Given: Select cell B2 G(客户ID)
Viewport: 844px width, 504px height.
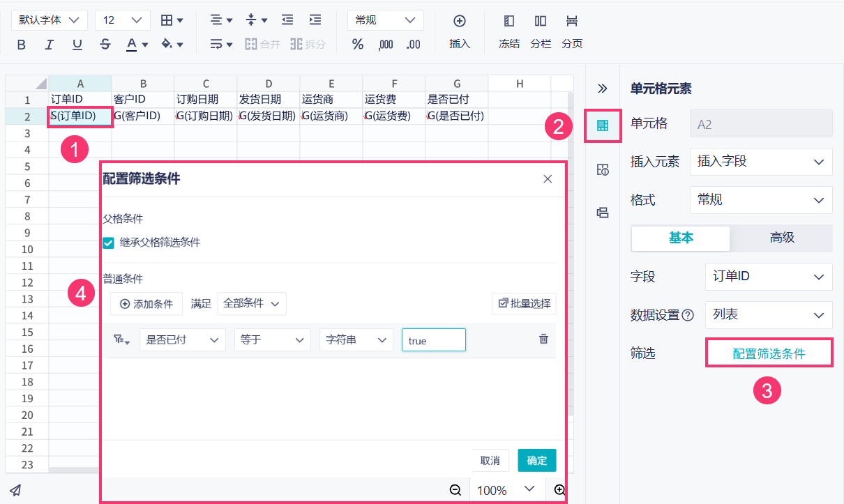Looking at the screenshot, I should 143,116.
